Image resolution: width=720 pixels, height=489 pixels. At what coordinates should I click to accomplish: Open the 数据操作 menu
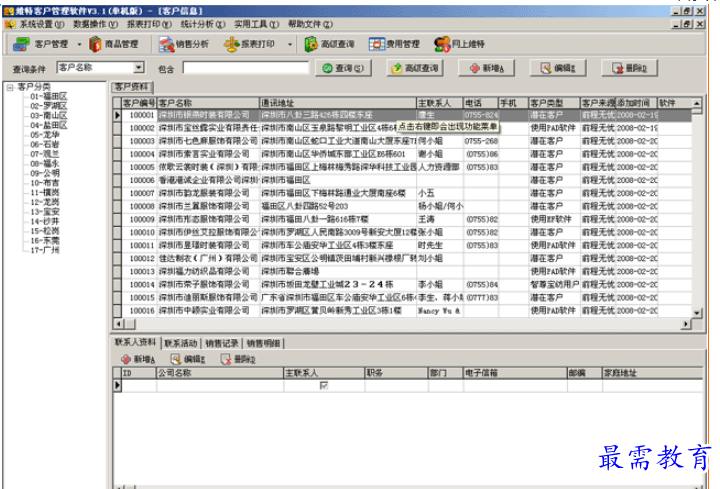pyautogui.click(x=96, y=24)
